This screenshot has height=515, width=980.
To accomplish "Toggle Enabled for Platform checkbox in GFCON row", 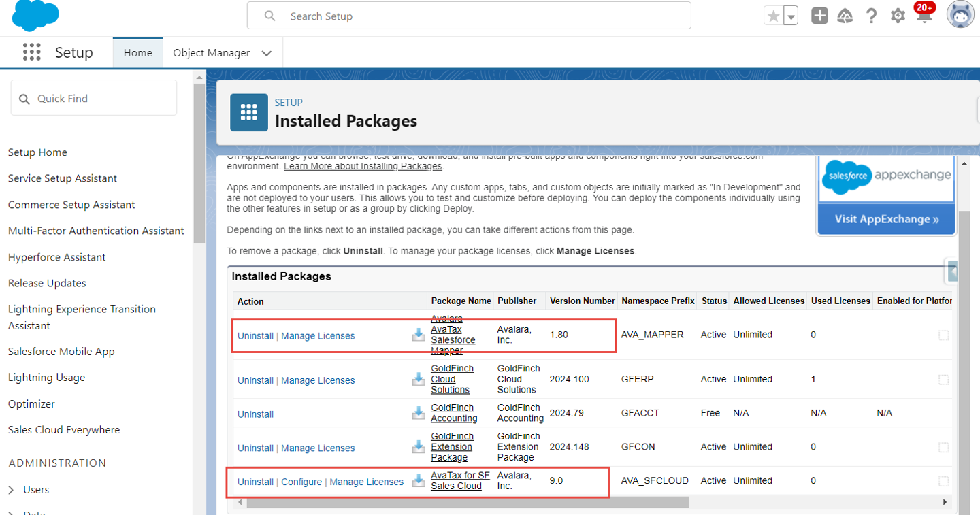I will [943, 447].
